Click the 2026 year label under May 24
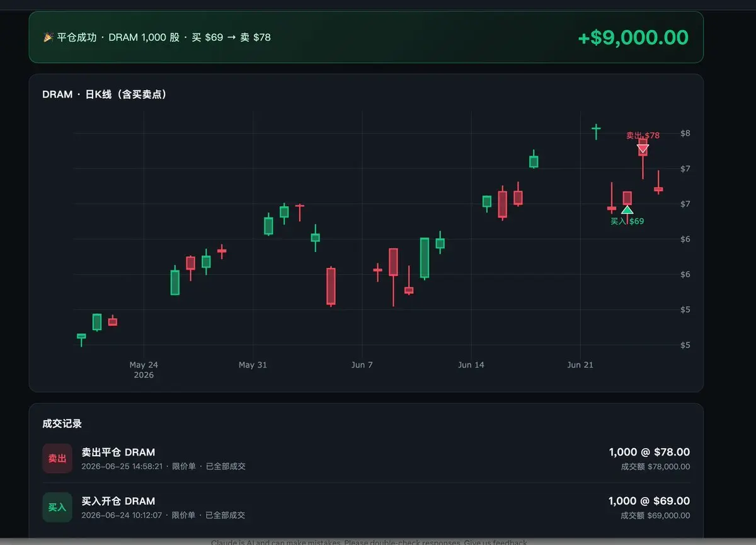Image resolution: width=756 pixels, height=545 pixels. pyautogui.click(x=144, y=375)
